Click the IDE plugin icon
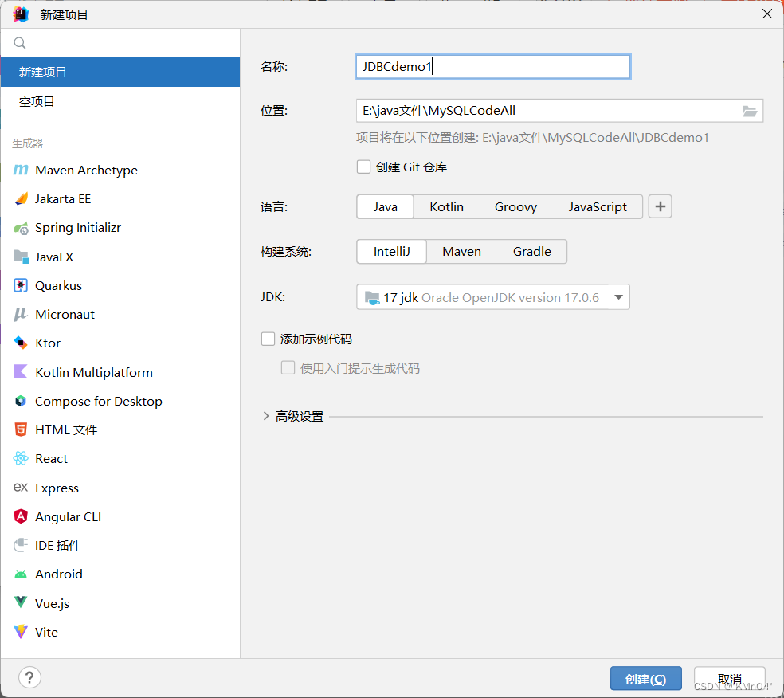This screenshot has width=784, height=698. 21,545
